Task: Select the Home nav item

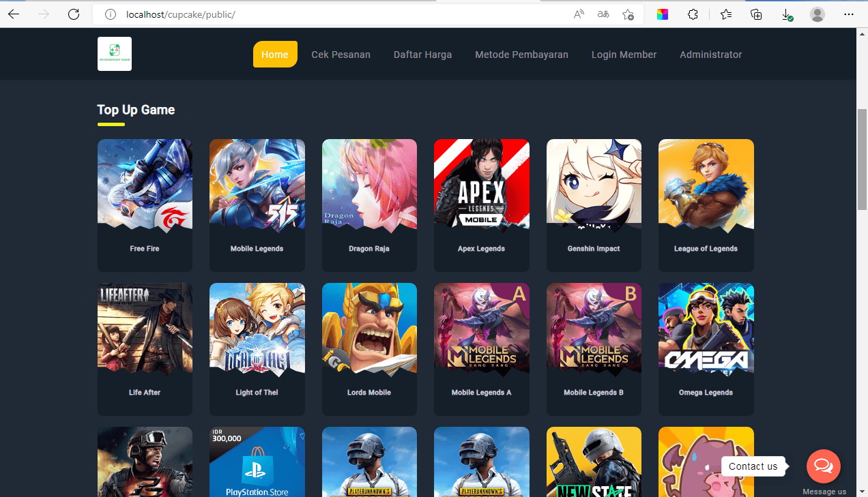Action: (x=275, y=55)
